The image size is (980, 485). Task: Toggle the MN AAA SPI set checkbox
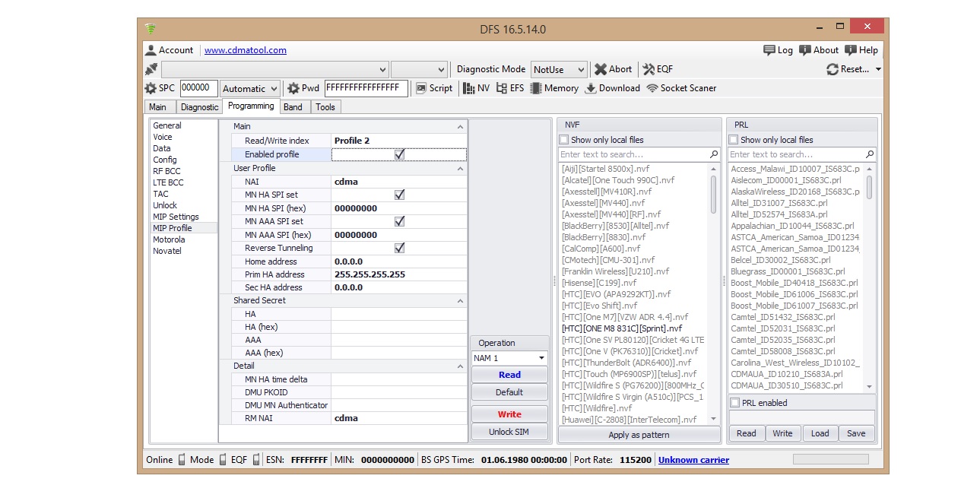[399, 221]
